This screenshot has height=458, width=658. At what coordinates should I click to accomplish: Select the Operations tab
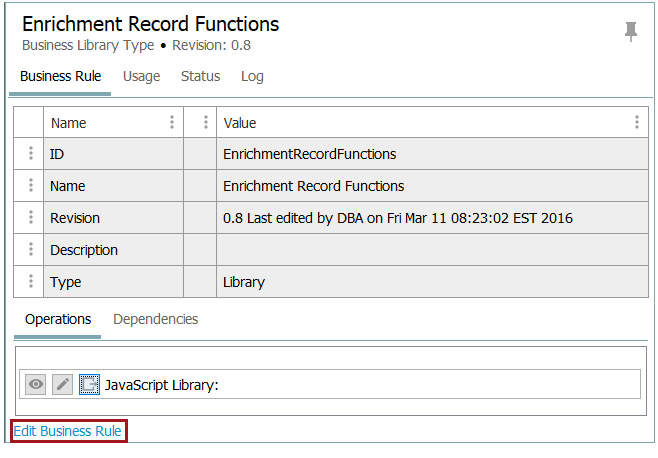pos(58,319)
